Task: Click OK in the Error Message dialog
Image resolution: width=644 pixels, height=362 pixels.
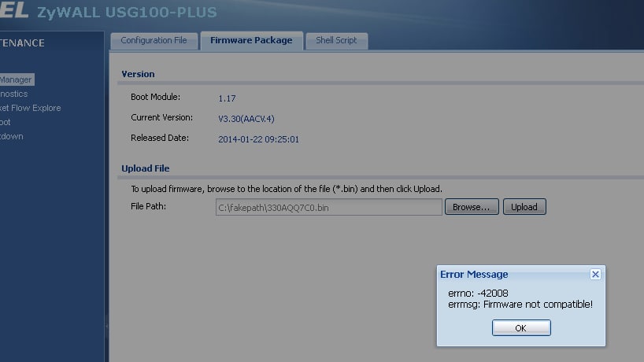Action: point(521,328)
